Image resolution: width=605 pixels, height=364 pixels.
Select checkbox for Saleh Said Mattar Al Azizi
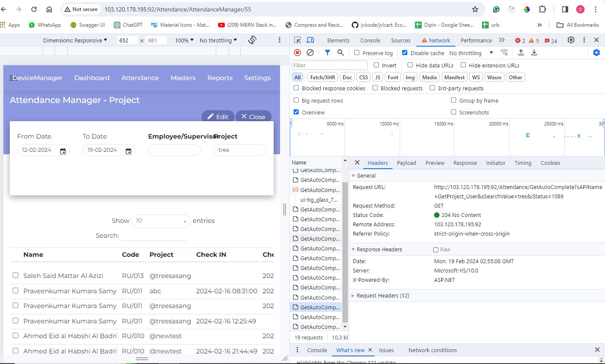16,275
